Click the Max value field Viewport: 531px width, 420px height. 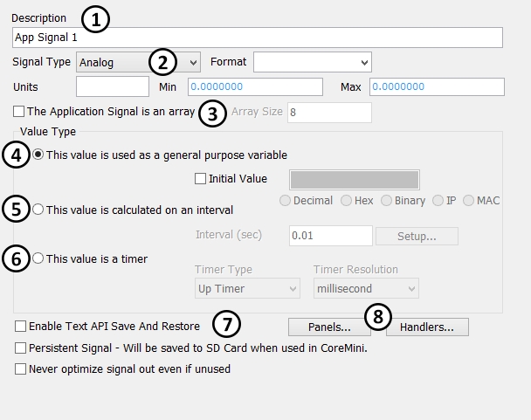[x=437, y=87]
